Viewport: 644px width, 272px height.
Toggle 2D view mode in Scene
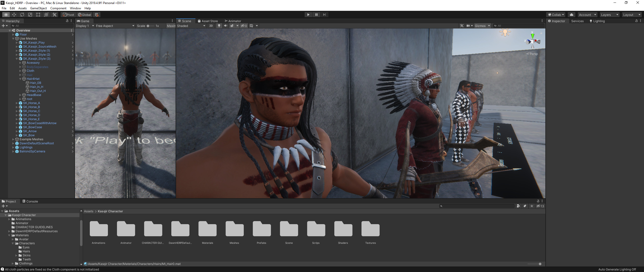211,26
